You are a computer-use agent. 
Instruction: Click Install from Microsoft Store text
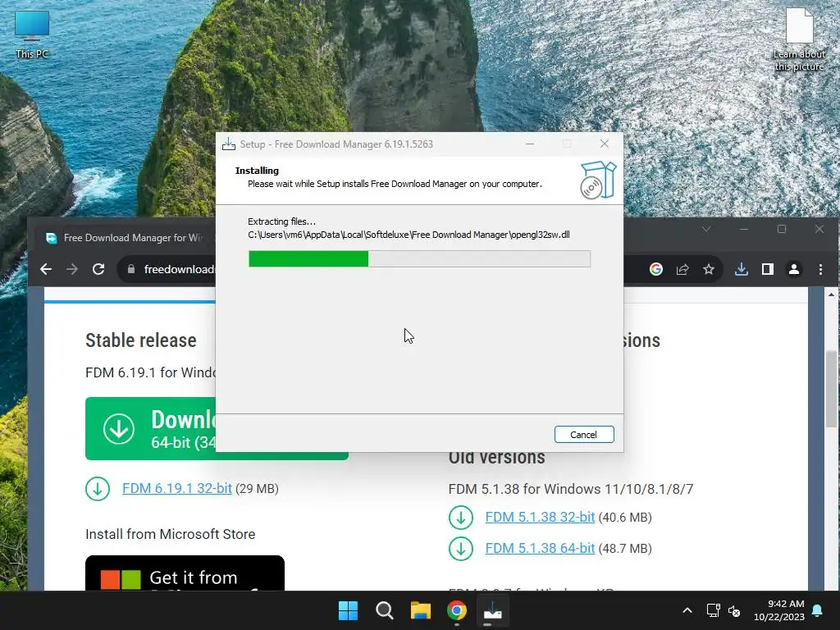click(171, 534)
